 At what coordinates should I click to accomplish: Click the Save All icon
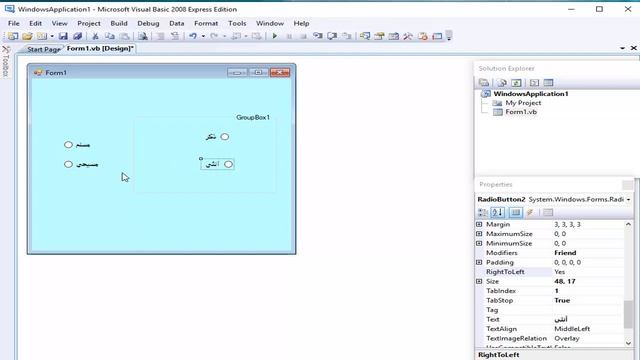78,36
